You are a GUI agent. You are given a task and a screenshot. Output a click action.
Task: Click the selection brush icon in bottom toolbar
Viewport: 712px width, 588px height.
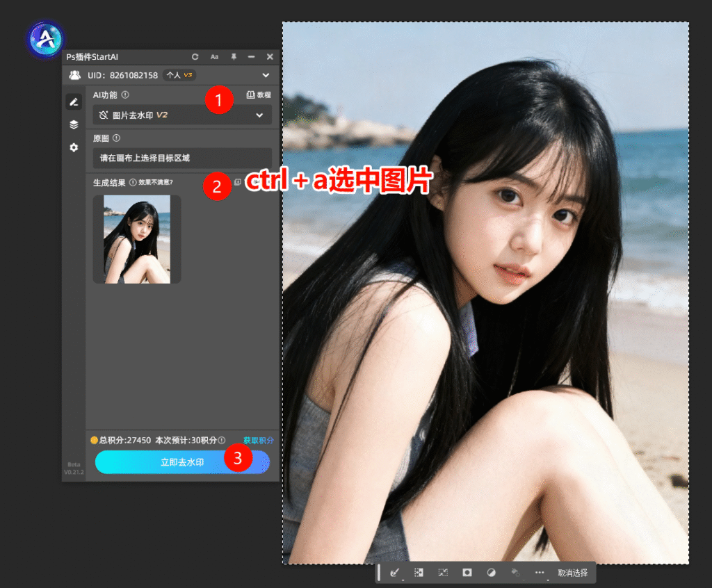coord(395,573)
